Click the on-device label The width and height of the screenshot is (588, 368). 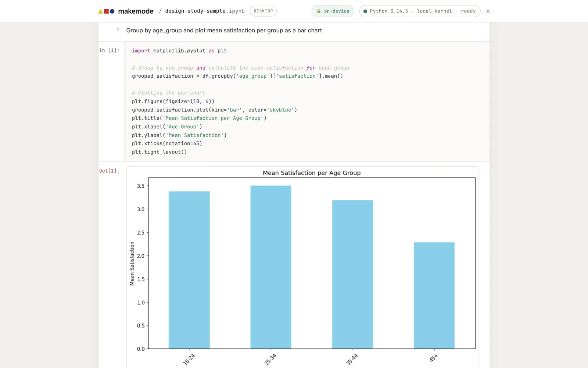coord(337,11)
